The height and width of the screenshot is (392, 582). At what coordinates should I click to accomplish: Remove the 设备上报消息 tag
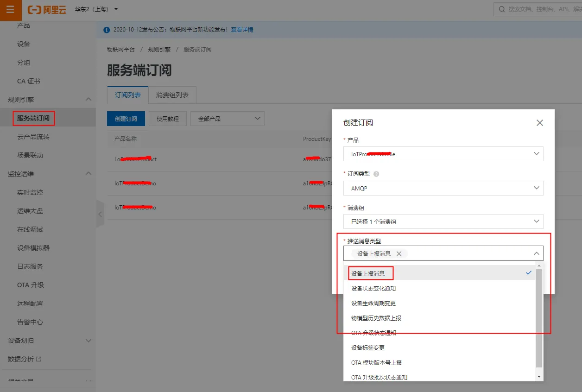tap(399, 253)
